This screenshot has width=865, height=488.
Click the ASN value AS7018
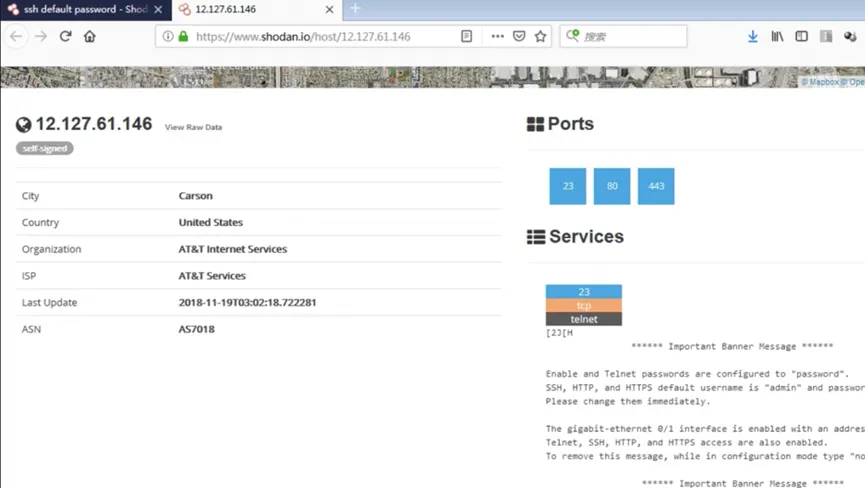point(196,329)
